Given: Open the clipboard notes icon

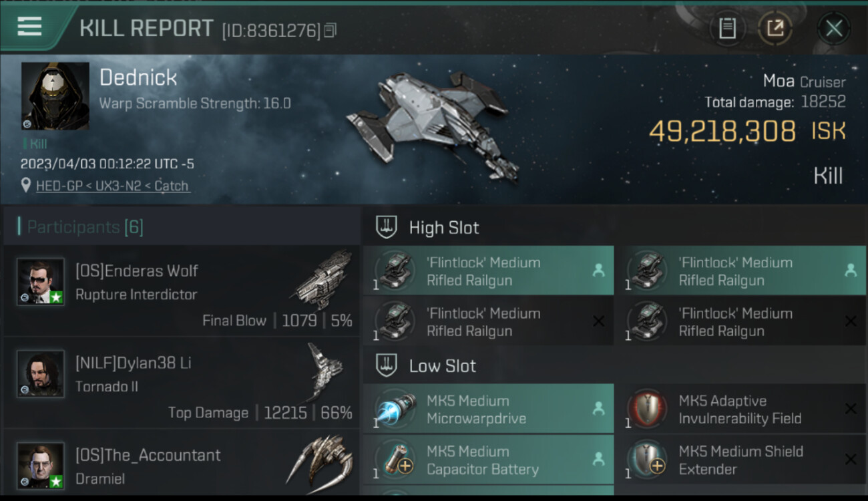Looking at the screenshot, I should (727, 28).
